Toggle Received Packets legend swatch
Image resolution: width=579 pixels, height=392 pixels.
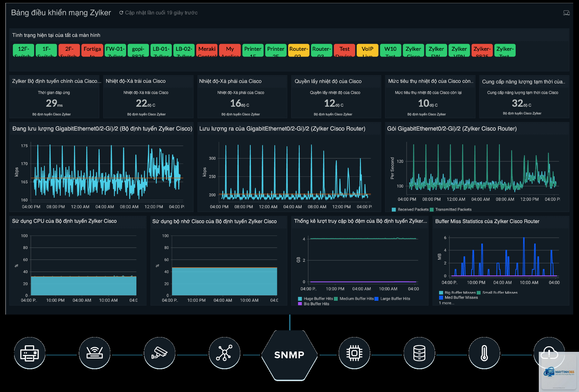394,209
